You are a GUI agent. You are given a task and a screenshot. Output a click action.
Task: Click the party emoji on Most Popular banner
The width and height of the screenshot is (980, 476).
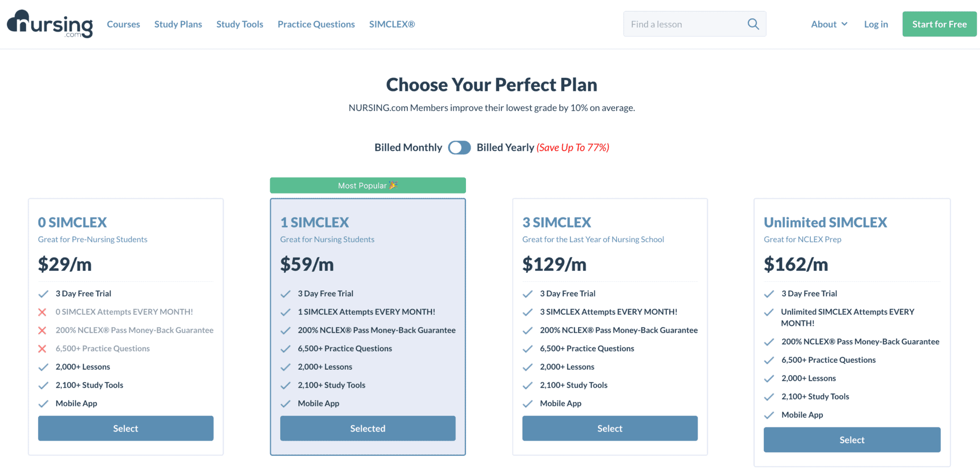[x=393, y=185]
